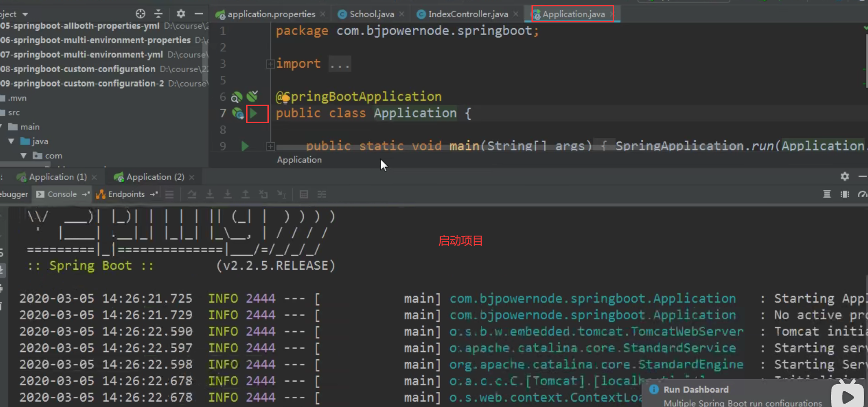
Task: Click TomcatWebServer log class link
Action: (596, 332)
